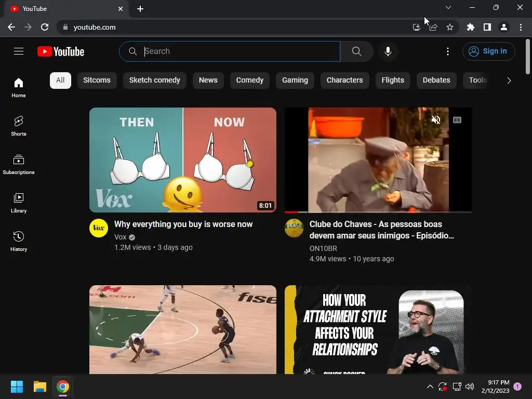Click the ON10BR channel avatar
Image resolution: width=532 pixels, height=399 pixels.
tap(294, 228)
